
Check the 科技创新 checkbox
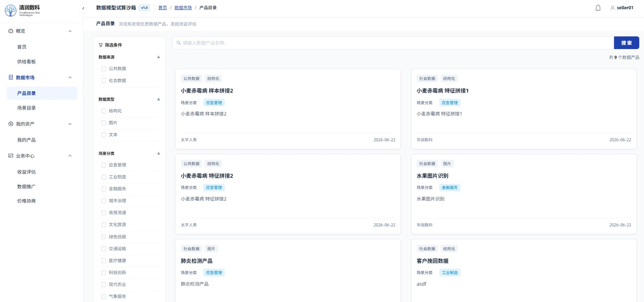click(x=104, y=273)
